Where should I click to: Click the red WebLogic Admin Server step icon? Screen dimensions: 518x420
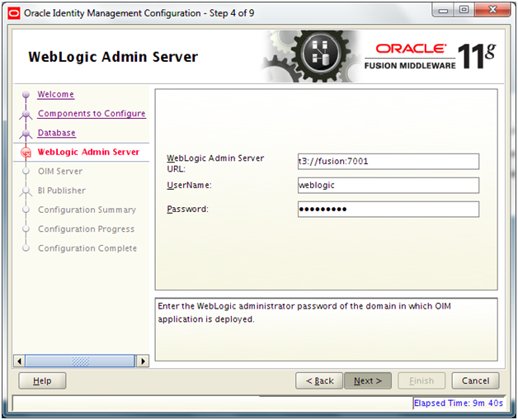(26, 153)
